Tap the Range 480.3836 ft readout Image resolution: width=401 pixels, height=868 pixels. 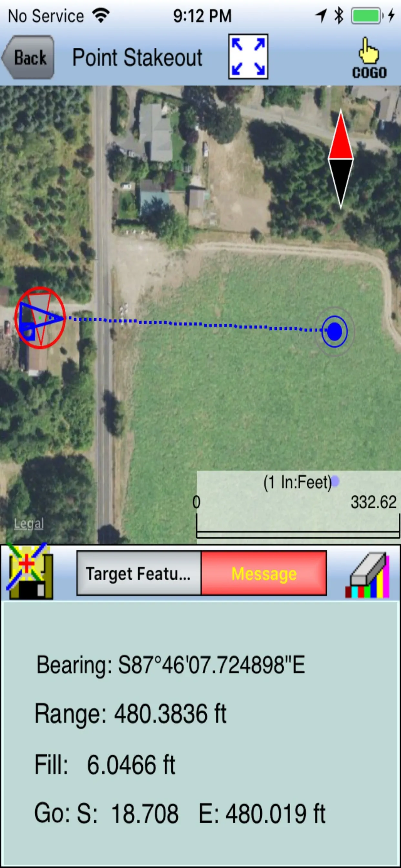tap(130, 713)
